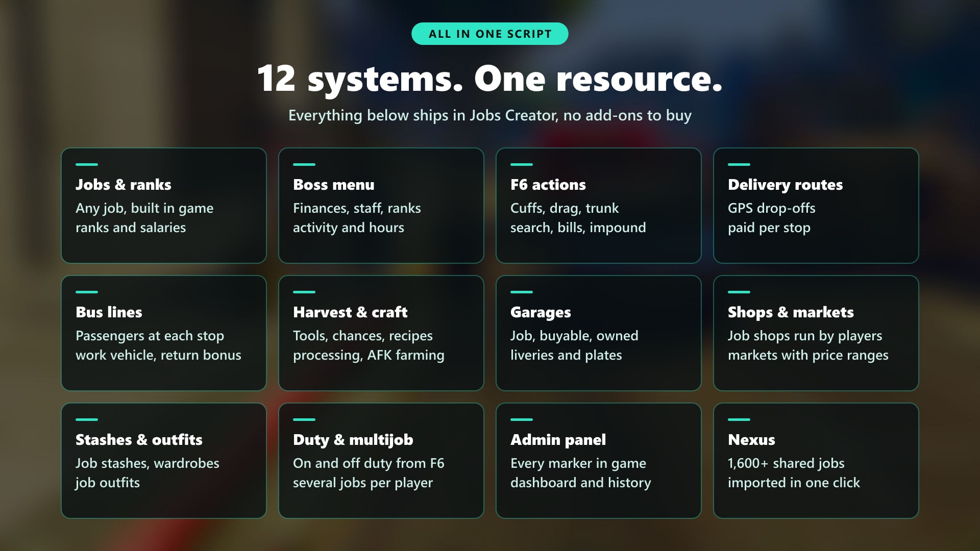Open the Shops & markets card title
This screenshot has height=551, width=980.
pyautogui.click(x=791, y=312)
